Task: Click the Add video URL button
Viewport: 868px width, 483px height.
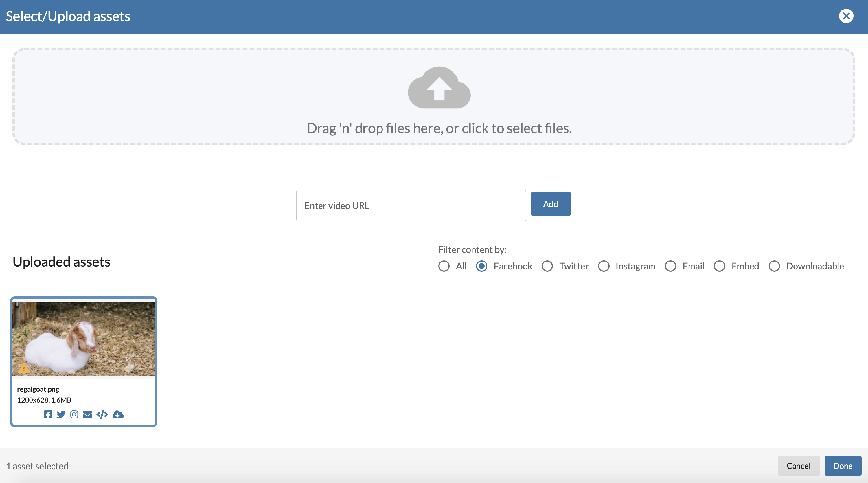Action: click(551, 204)
